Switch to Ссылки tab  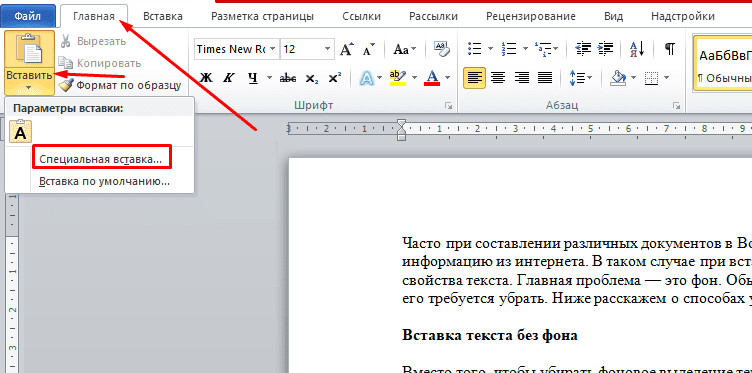[362, 16]
